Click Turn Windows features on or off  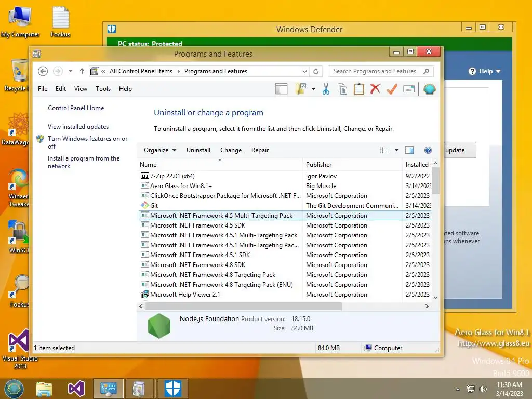[87, 142]
